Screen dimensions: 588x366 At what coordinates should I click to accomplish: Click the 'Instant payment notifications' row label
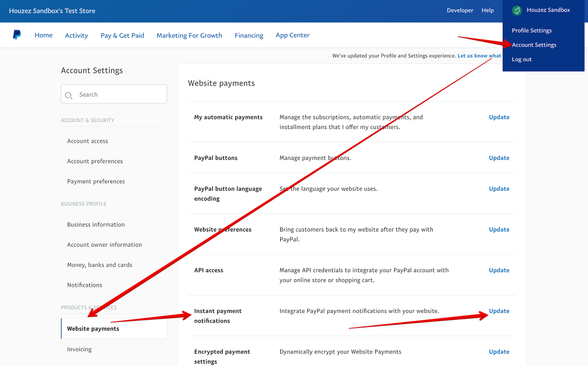(218, 316)
